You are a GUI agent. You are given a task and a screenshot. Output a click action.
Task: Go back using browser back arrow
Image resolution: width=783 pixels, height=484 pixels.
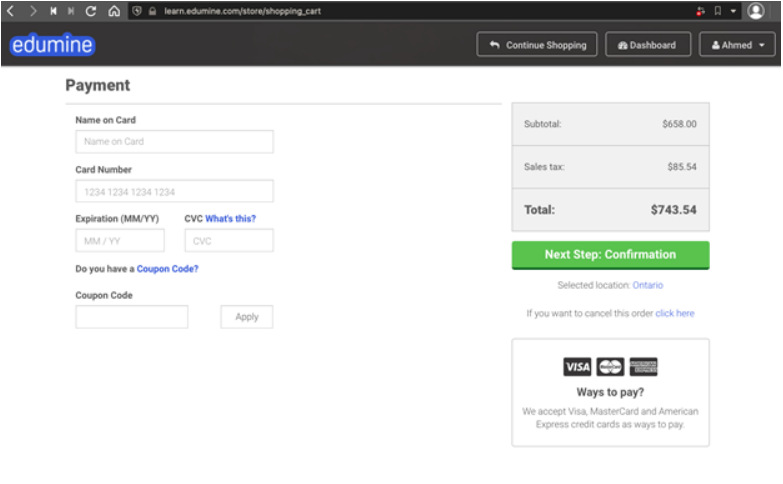(10, 11)
